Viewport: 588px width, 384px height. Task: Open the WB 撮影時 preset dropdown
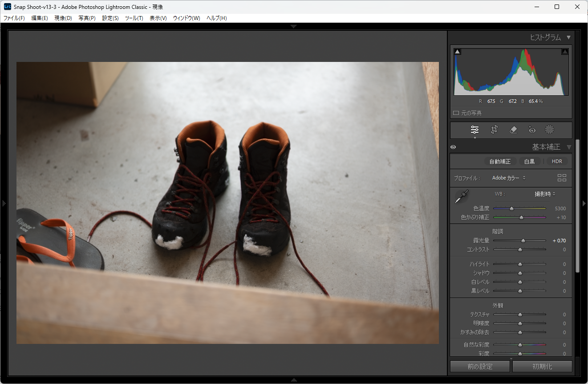tap(545, 194)
